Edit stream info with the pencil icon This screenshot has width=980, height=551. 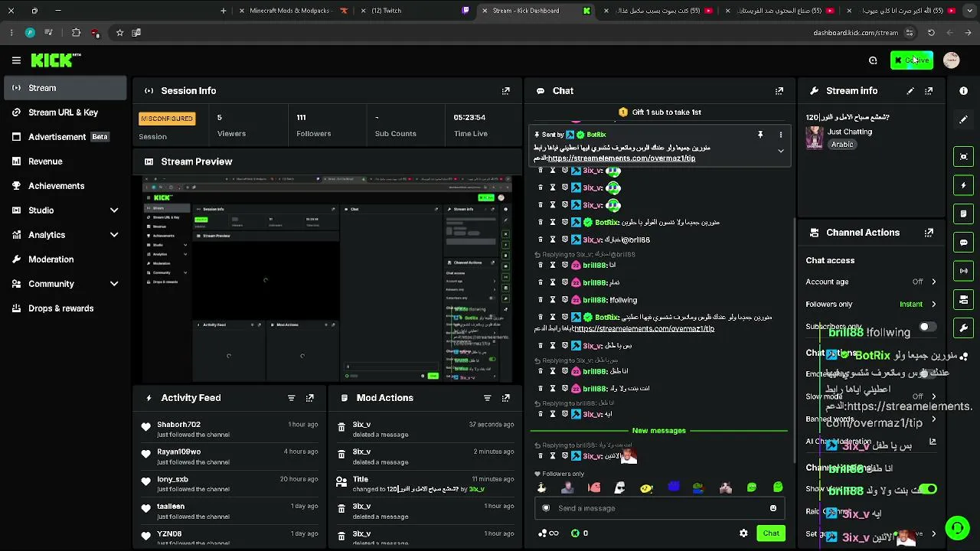pos(910,90)
